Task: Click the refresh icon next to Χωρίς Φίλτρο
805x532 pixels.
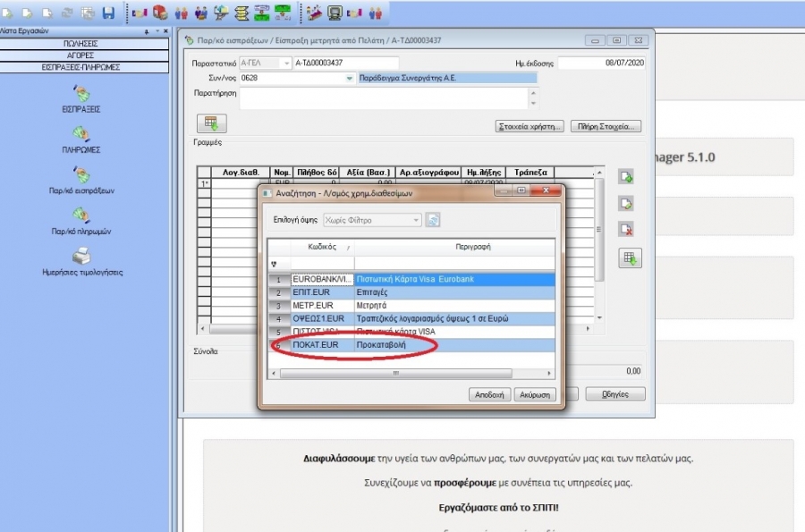Action: (433, 220)
